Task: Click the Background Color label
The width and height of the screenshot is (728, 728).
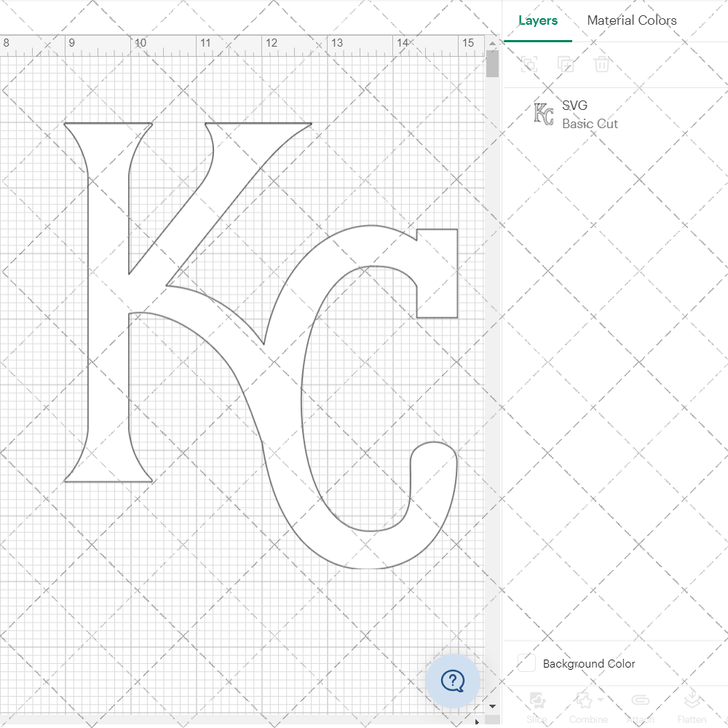Action: (589, 663)
